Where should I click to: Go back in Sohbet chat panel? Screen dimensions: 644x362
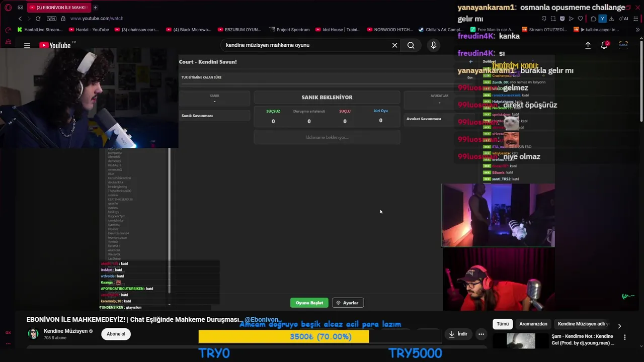point(471,61)
